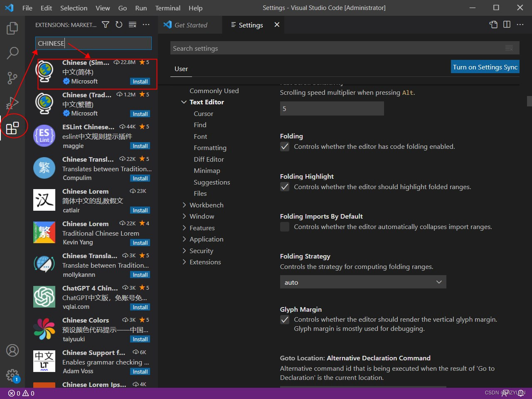Open the Help menu
The image size is (532, 399).
click(195, 8)
